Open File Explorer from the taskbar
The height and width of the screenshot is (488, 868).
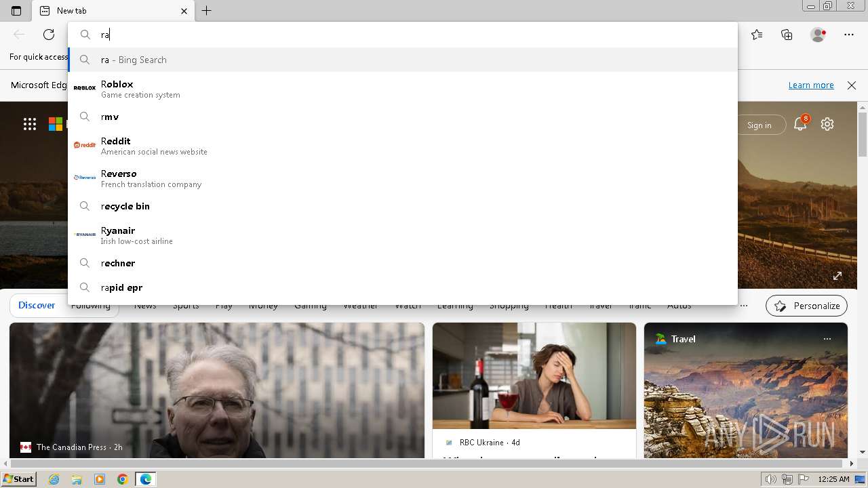77,479
